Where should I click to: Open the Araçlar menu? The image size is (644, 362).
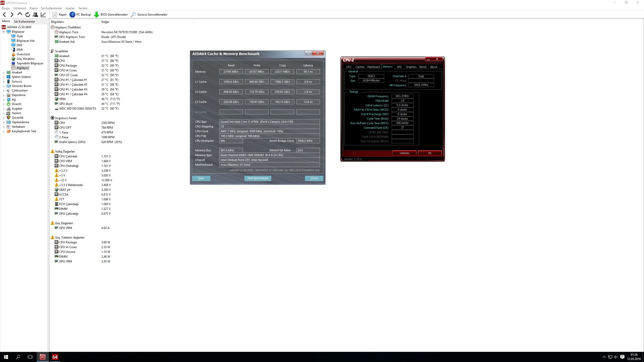point(70,8)
